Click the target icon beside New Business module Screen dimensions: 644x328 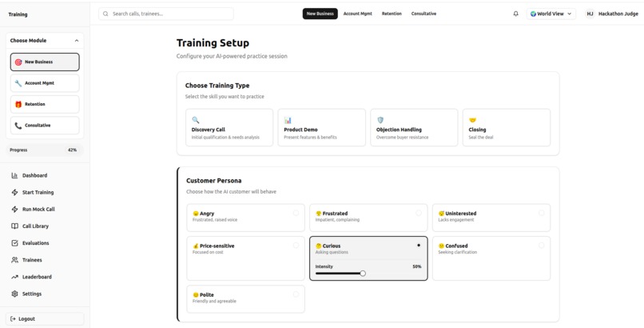[18, 62]
